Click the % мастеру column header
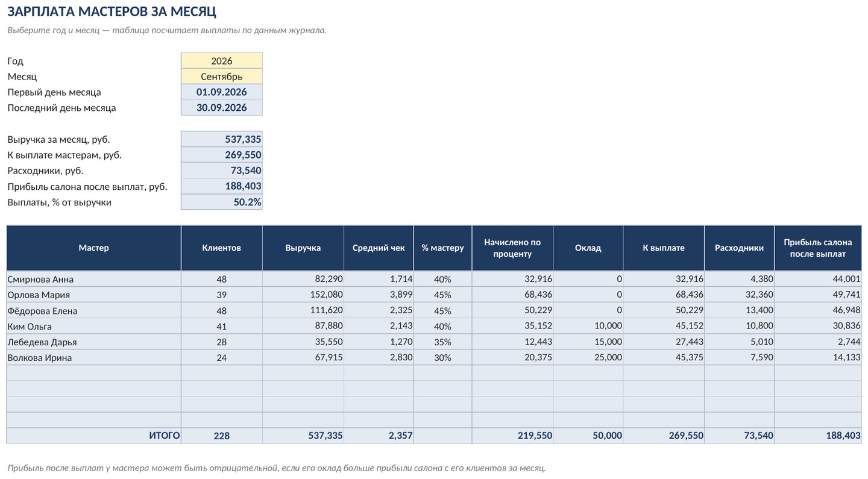 pyautogui.click(x=443, y=248)
